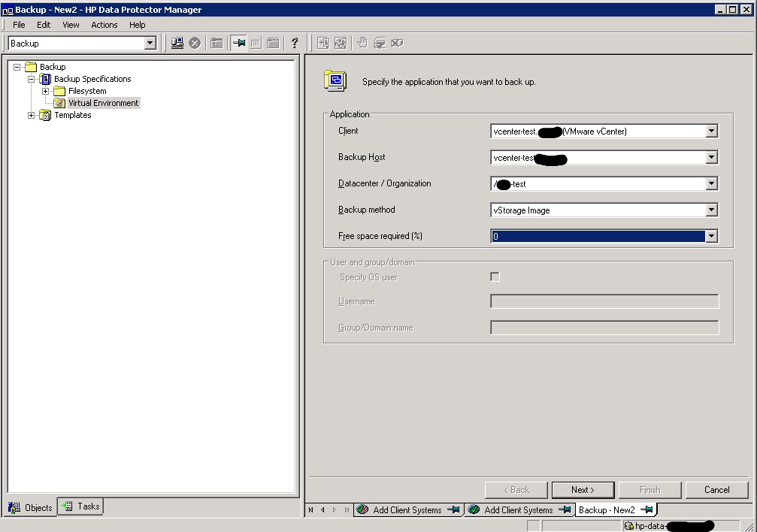Click the pin icon on Backup - New2 tab

pyautogui.click(x=646, y=509)
